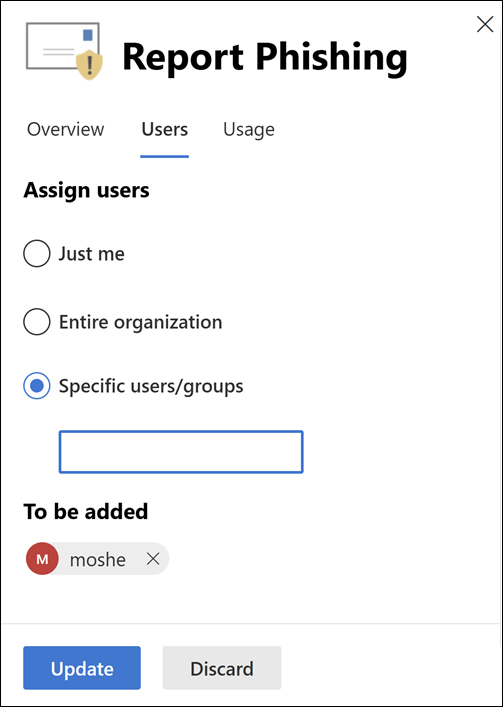Open the Usage tab

click(249, 129)
